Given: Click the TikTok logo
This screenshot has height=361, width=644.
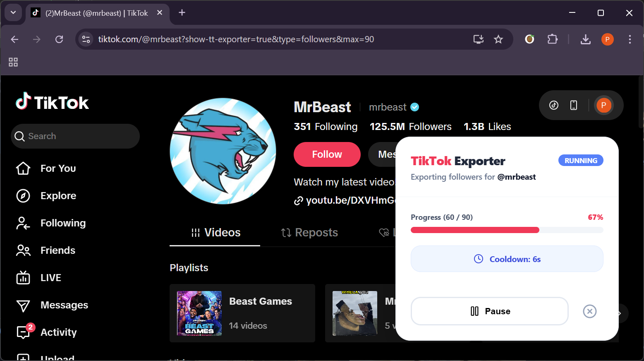Looking at the screenshot, I should click(x=52, y=102).
